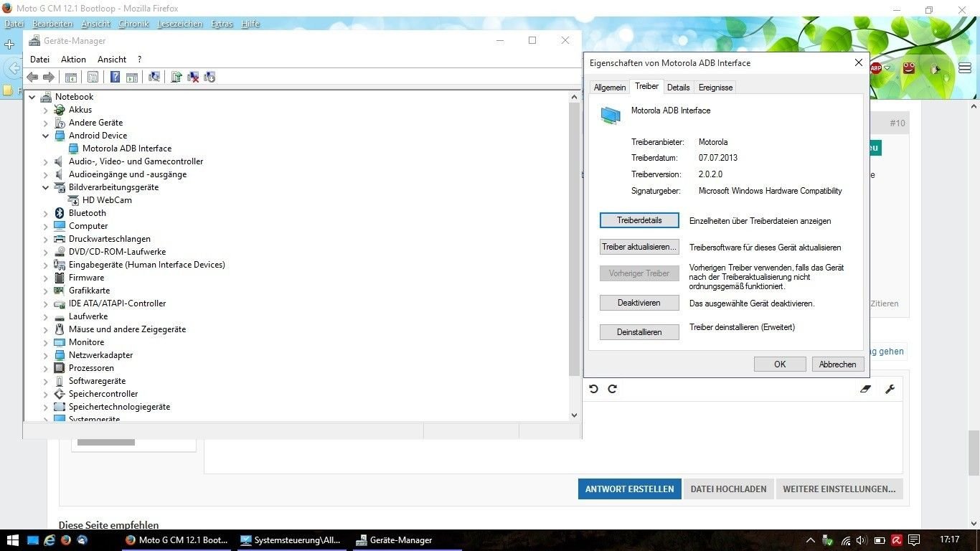Click the Geräte-Manager vertical scrollbar thumb
Screen dimensions: 980x551
[x=574, y=239]
